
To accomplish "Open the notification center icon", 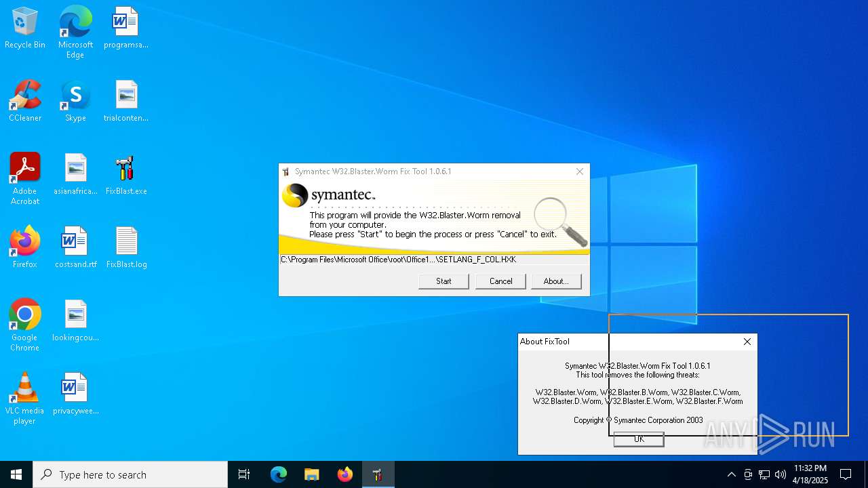I will [x=846, y=474].
